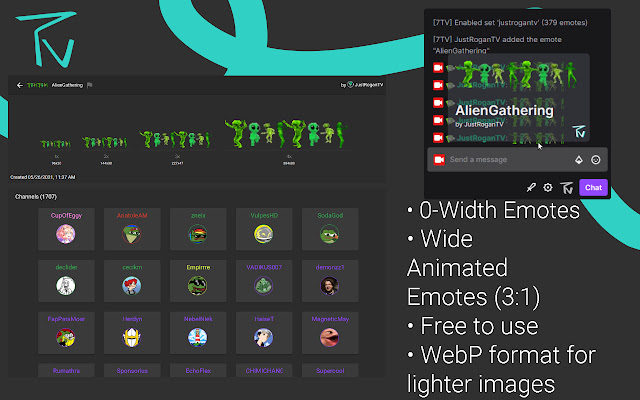
Task: Click the Channels (1707) heading
Action: click(x=36, y=197)
